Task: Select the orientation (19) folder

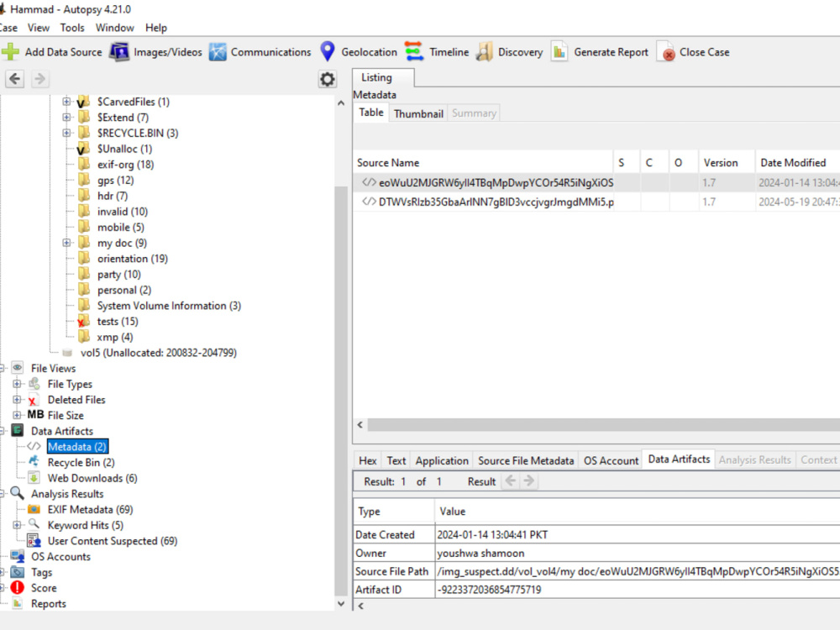Action: click(x=133, y=259)
